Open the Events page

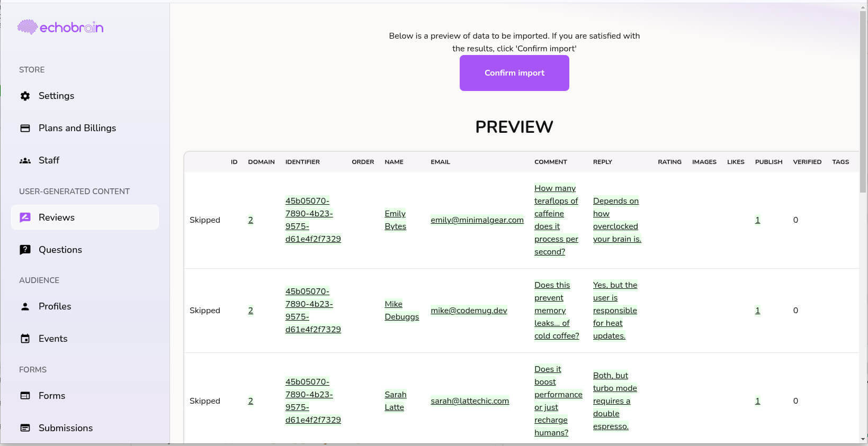point(85,339)
